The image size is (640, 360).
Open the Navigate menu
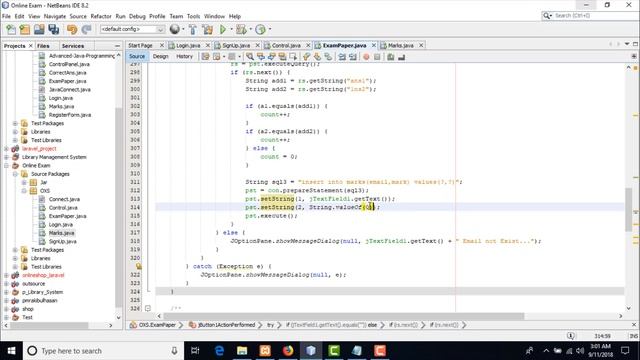55,16
